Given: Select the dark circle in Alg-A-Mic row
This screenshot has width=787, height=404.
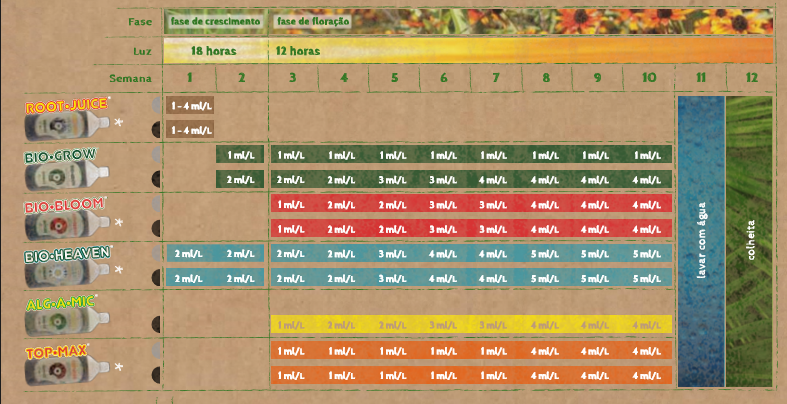Looking at the screenshot, I should click(x=155, y=324).
